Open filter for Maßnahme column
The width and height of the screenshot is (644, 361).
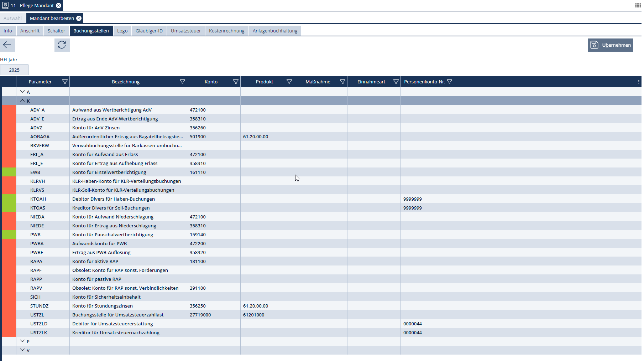[342, 82]
